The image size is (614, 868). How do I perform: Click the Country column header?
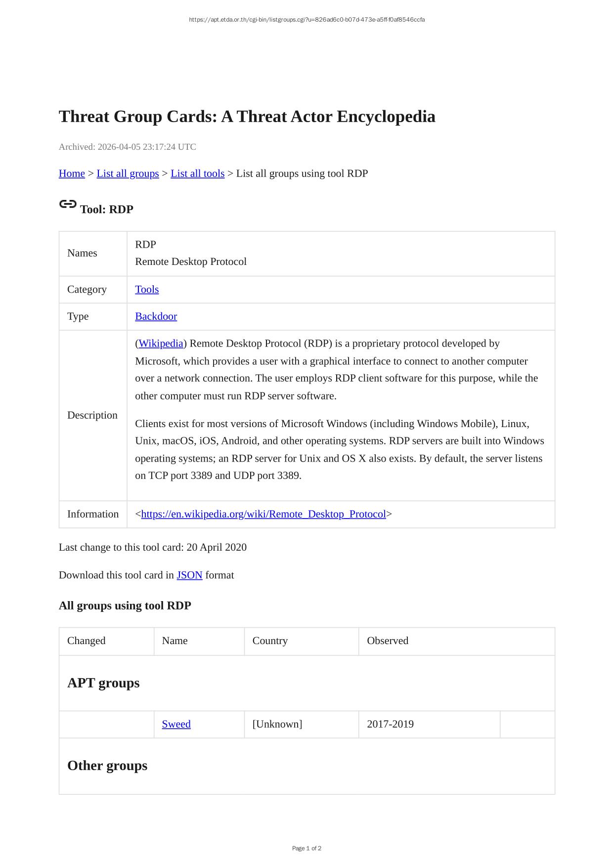click(270, 641)
